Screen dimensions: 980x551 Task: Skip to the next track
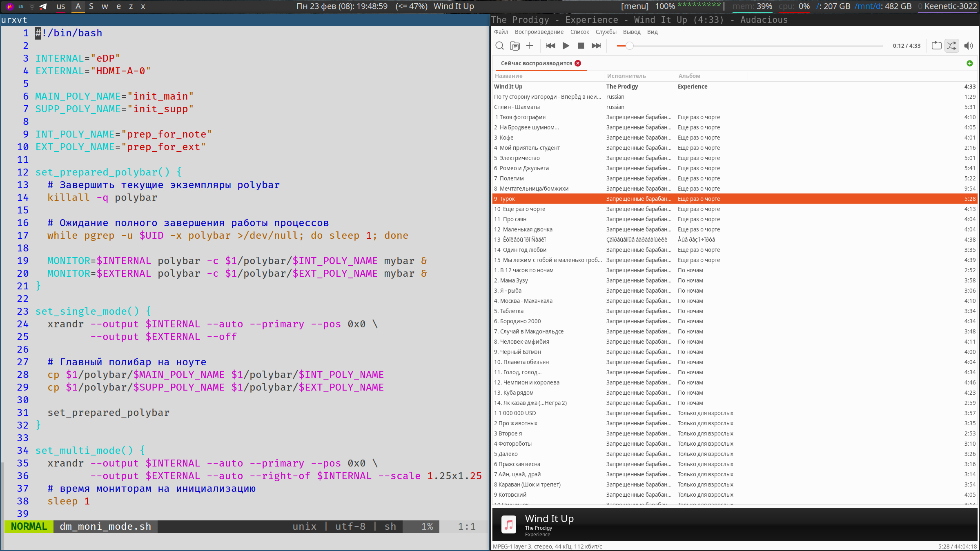coord(597,46)
